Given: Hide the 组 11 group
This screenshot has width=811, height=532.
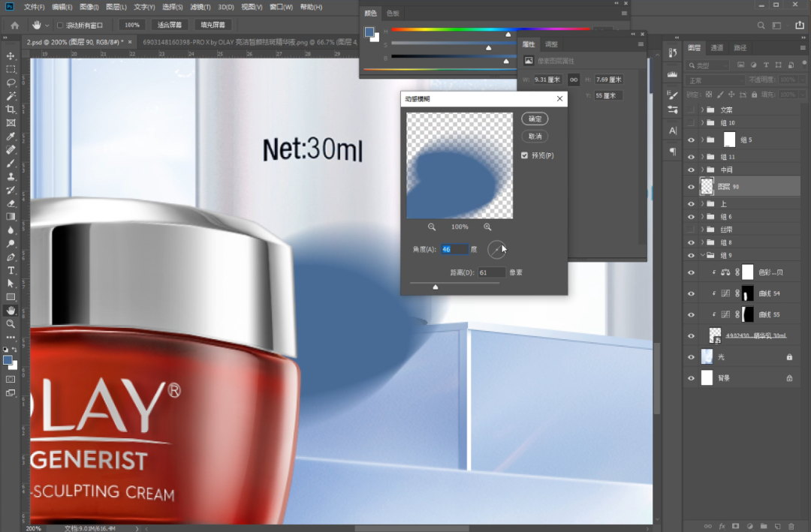Looking at the screenshot, I should tap(691, 157).
